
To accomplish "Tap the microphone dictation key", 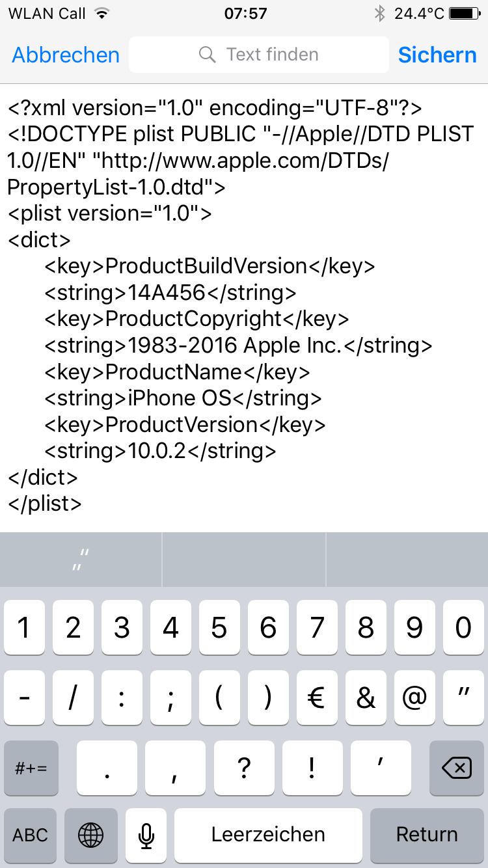I will 146,835.
